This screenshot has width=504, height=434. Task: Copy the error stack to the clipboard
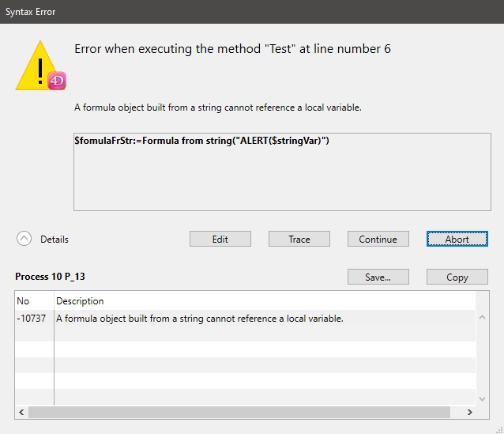[x=457, y=277]
